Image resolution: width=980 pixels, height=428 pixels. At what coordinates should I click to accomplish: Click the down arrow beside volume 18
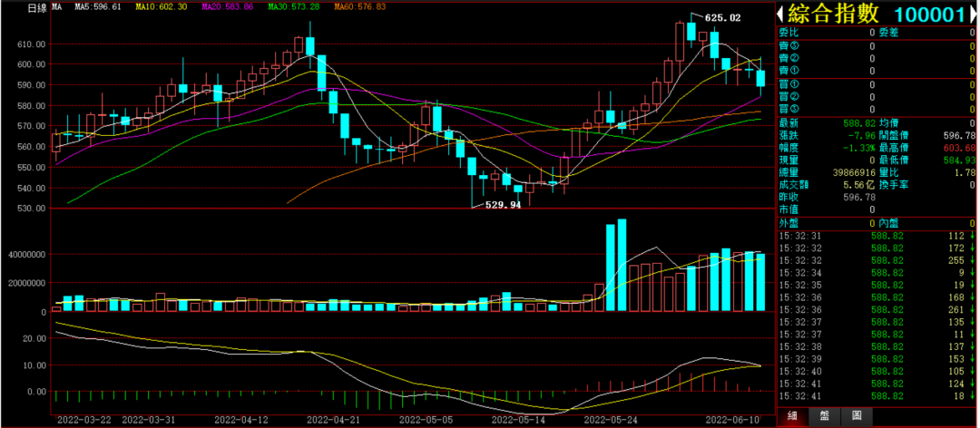tap(973, 396)
